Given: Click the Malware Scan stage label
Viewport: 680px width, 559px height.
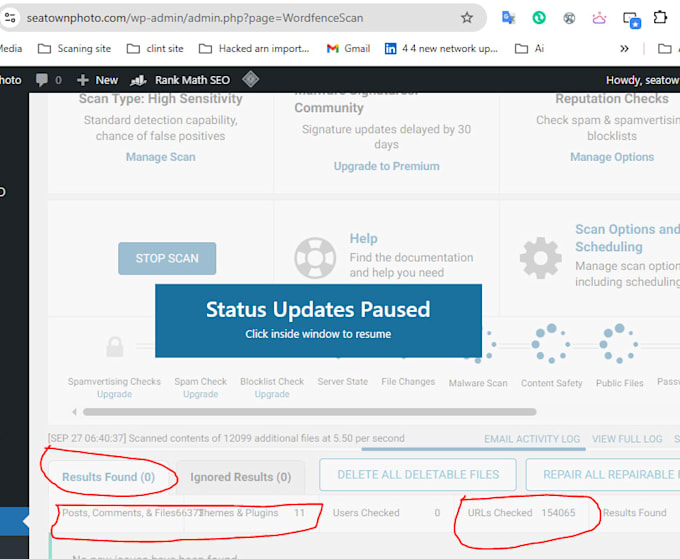Looking at the screenshot, I should (478, 383).
